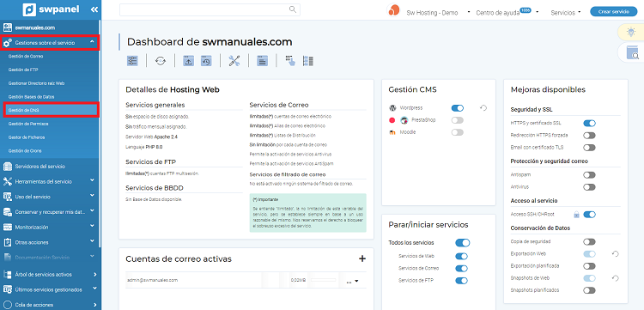Turn on the Antispam switch
This screenshot has width=644, height=310.
pyautogui.click(x=589, y=175)
